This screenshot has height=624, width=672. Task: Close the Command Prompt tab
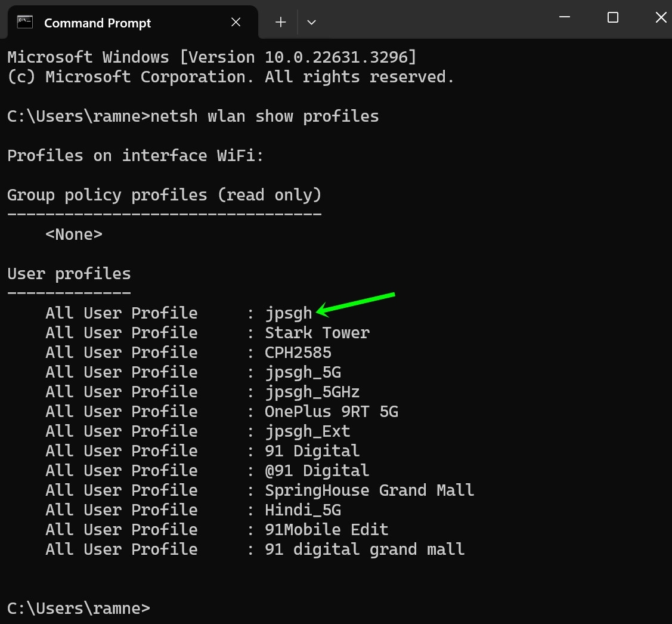pyautogui.click(x=236, y=21)
